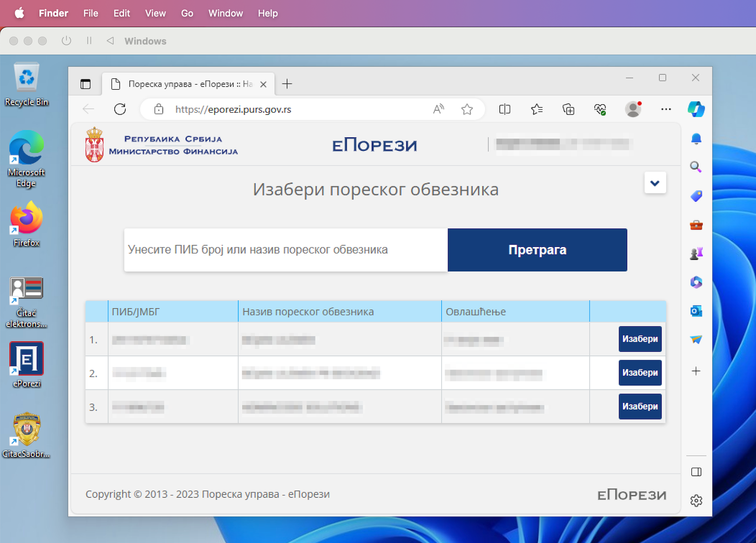Open the Finder menu

(x=53, y=13)
